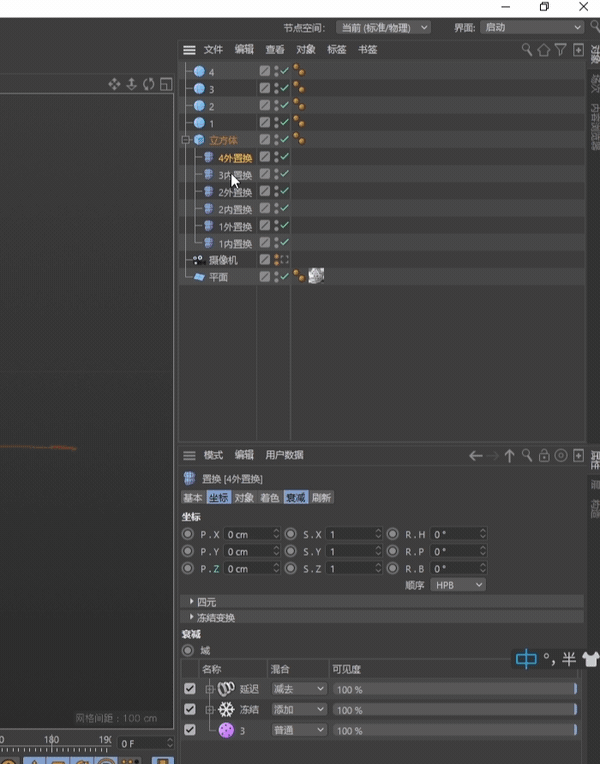Open the 模式 menu in attribute manager

(213, 455)
